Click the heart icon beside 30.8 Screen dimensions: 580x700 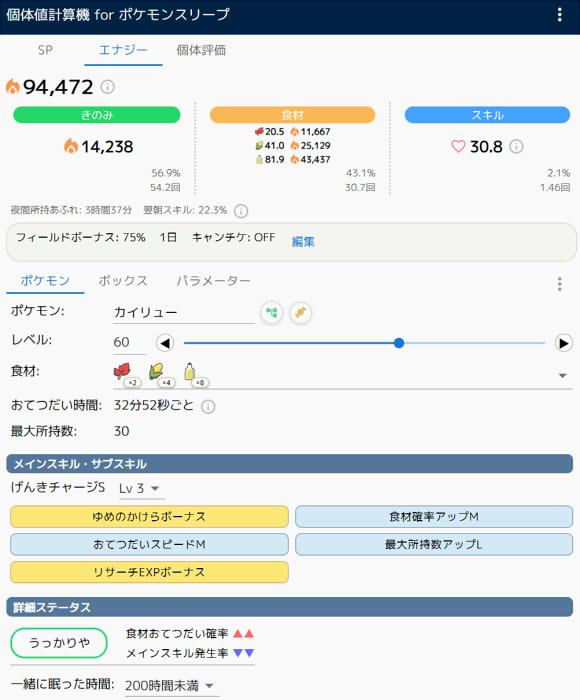tap(458, 146)
